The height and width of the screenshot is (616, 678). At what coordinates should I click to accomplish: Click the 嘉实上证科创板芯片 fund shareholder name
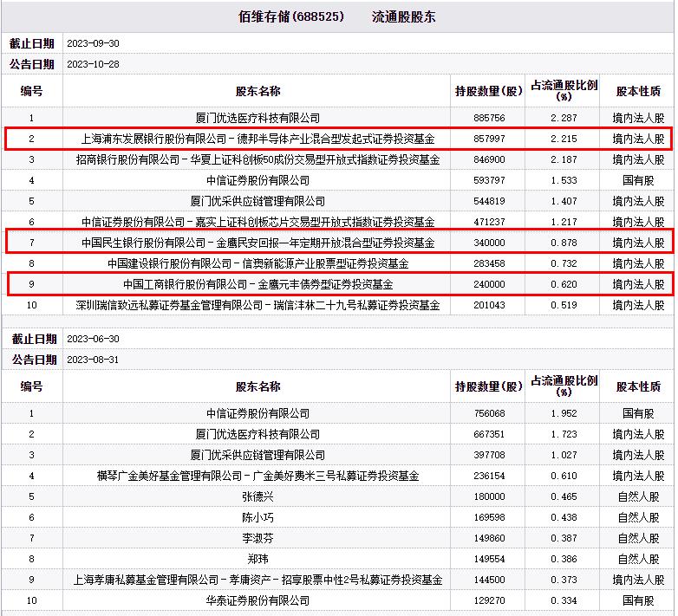pyautogui.click(x=258, y=222)
